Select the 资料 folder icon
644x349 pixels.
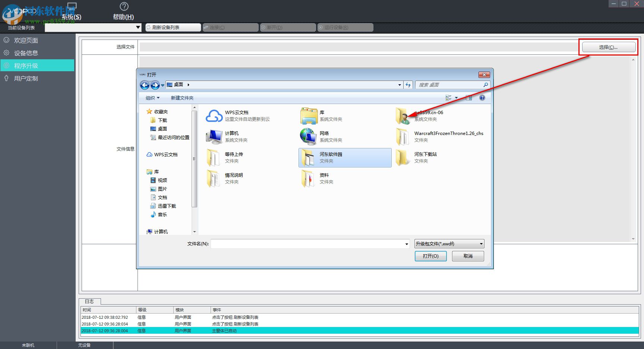[x=308, y=179]
